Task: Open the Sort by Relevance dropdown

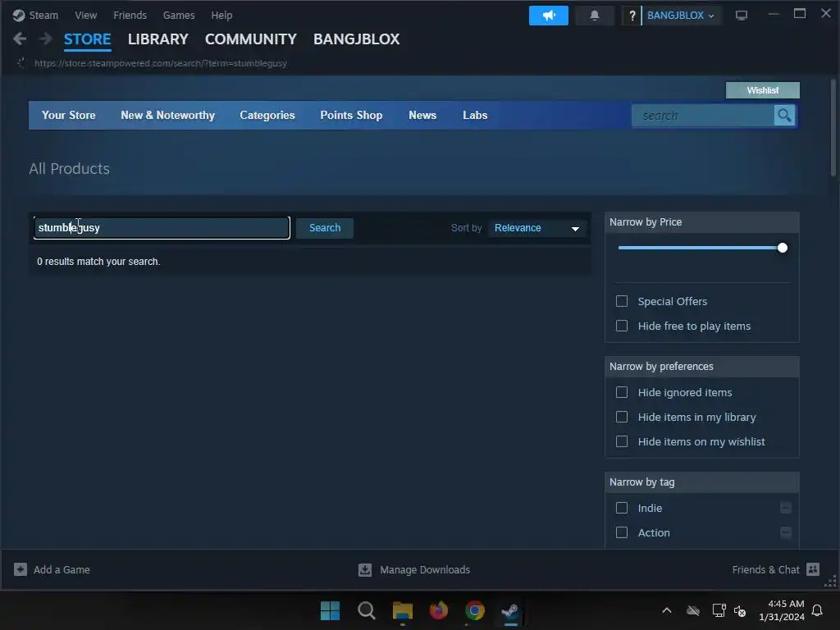Action: point(537,228)
